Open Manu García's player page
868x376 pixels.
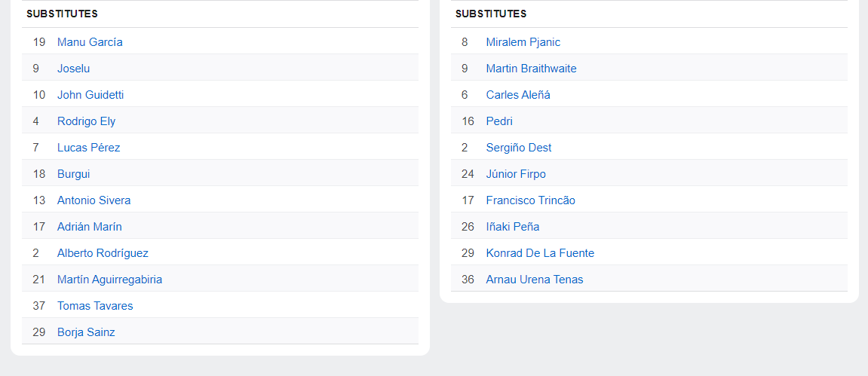pyautogui.click(x=90, y=42)
